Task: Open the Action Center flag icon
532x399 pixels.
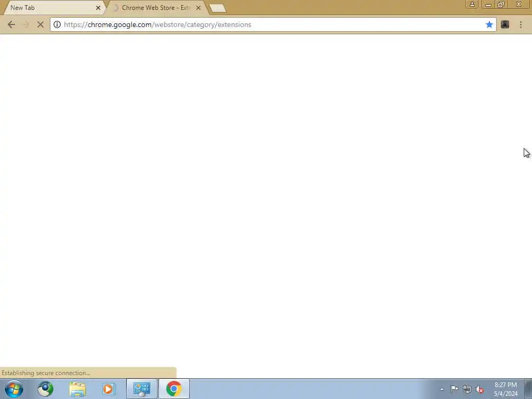Action: point(454,389)
